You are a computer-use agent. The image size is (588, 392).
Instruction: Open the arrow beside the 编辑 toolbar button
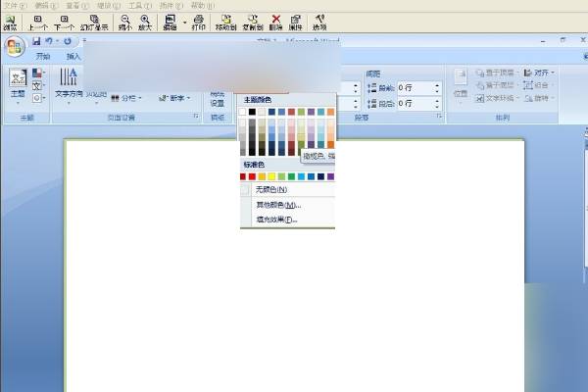[184, 23]
